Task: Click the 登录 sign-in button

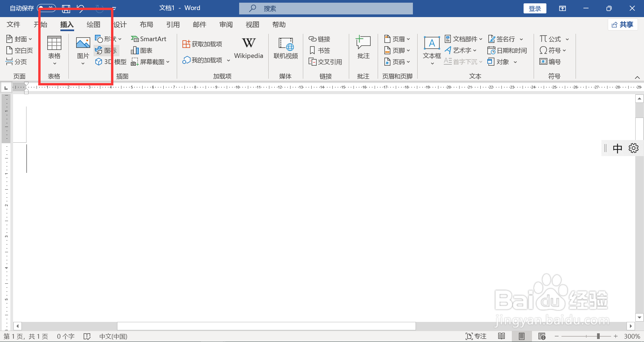Action: [x=535, y=8]
